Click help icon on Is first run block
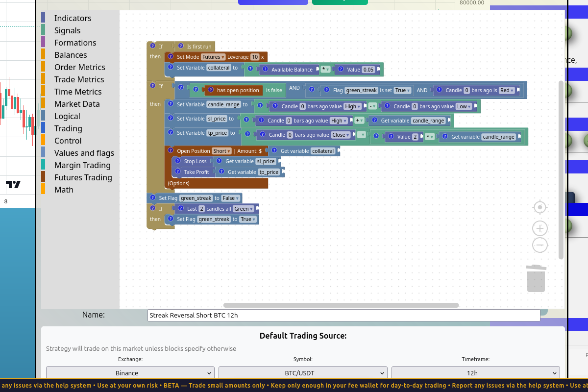 [180, 46]
